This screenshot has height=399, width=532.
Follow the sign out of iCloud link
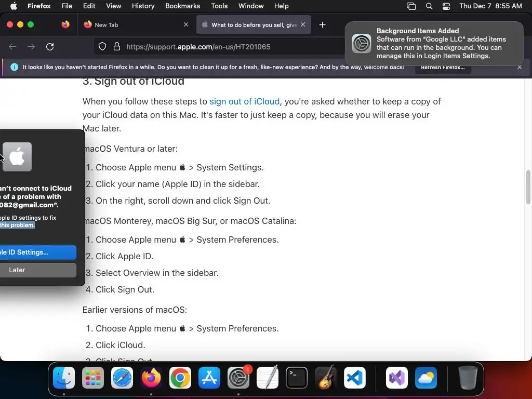245,101
